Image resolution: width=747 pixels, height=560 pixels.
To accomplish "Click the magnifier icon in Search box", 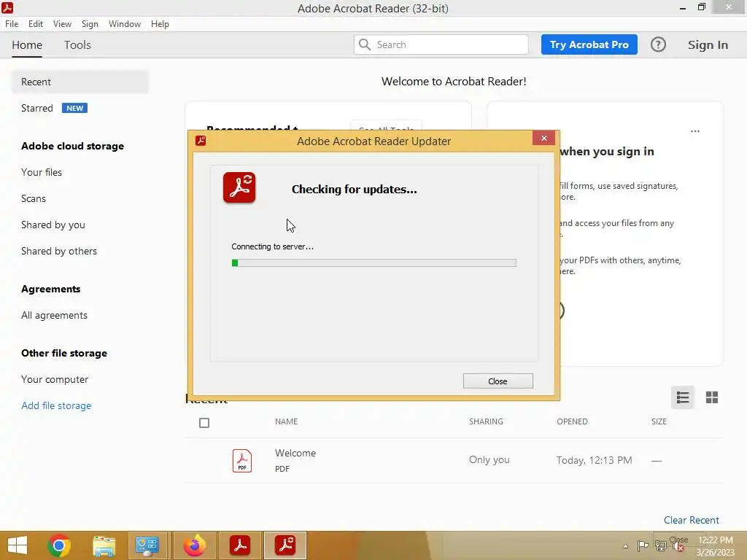I will click(x=365, y=44).
